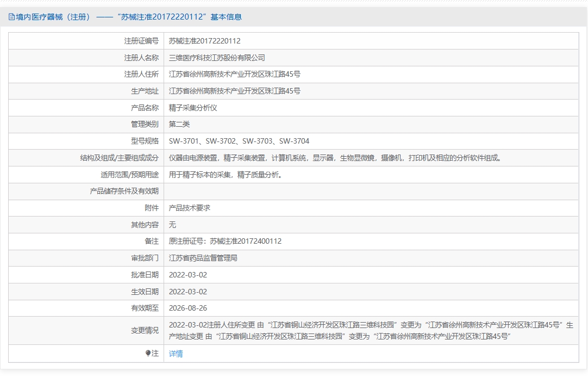Click the 审批部门 label
This screenshot has width=588, height=383.
tap(145, 258)
